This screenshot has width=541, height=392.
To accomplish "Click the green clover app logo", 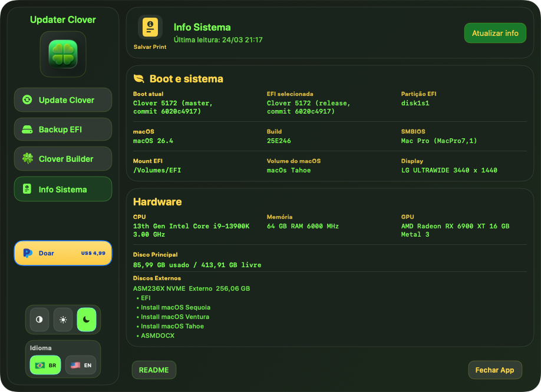I will coord(63,54).
